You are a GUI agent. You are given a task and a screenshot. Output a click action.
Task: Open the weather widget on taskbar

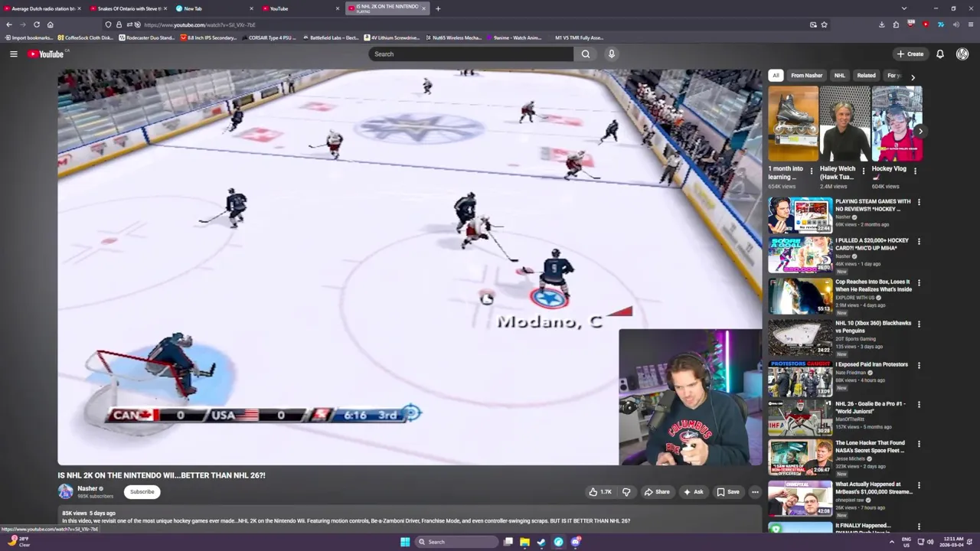[x=19, y=542]
